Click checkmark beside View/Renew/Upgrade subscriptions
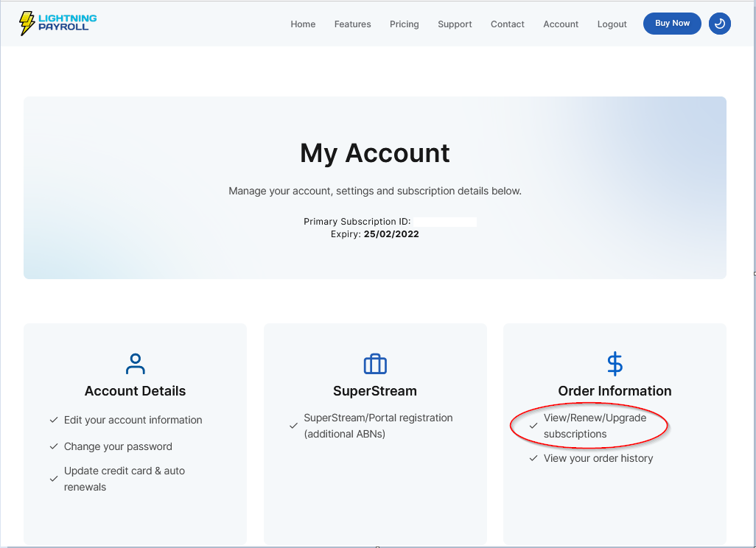756x548 pixels. click(x=533, y=426)
